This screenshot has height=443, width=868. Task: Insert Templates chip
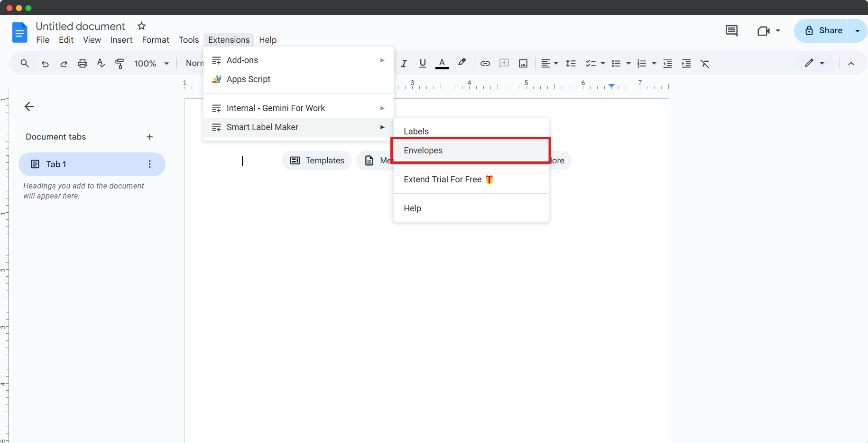point(317,160)
